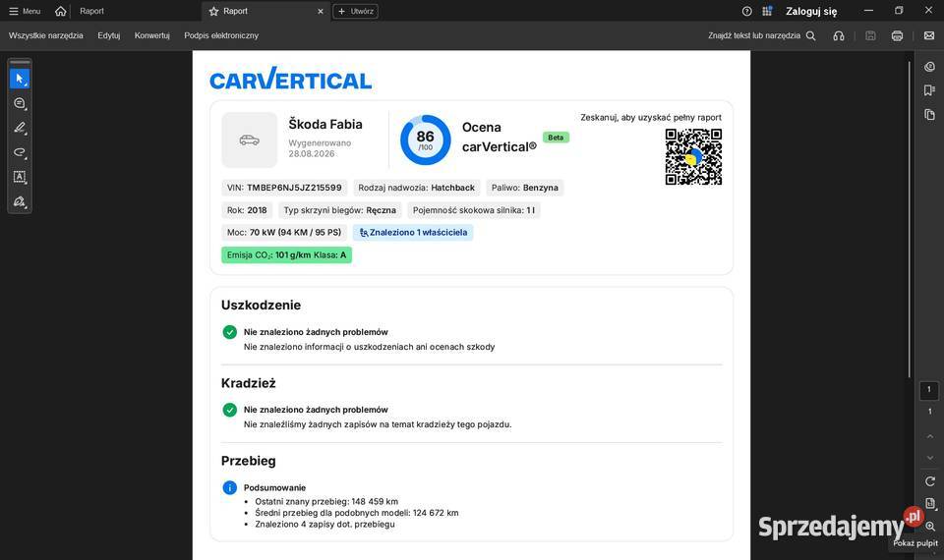
Task: Click Ostatni znany przebieg: 148 459 km
Action: [x=326, y=501]
